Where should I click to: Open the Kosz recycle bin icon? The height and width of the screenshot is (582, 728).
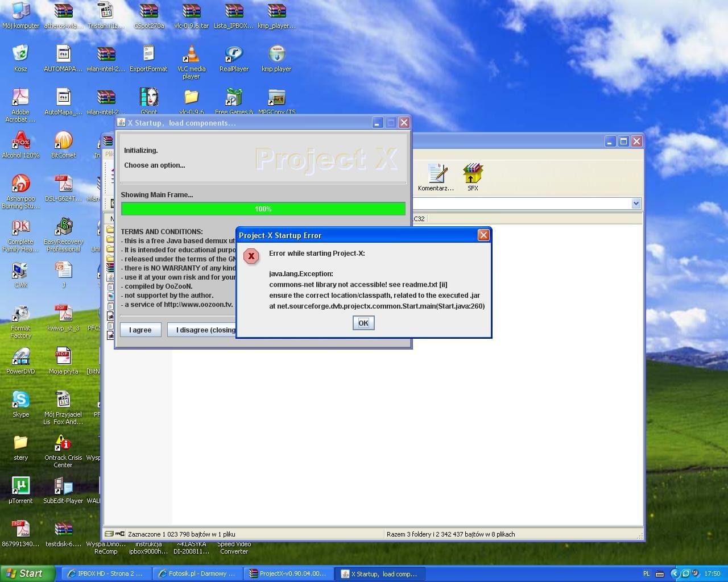tap(20, 59)
